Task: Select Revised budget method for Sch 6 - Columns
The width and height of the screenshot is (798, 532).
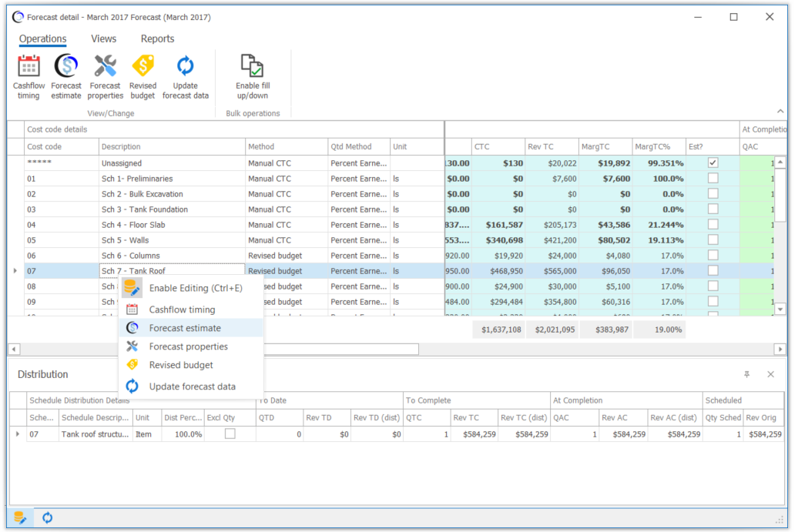Action: [x=287, y=256]
